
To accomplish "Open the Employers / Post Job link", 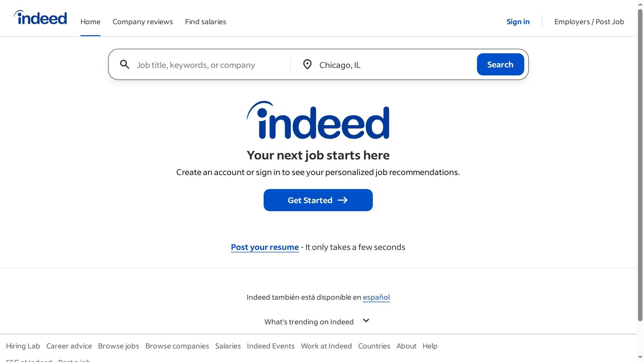I will point(589,22).
